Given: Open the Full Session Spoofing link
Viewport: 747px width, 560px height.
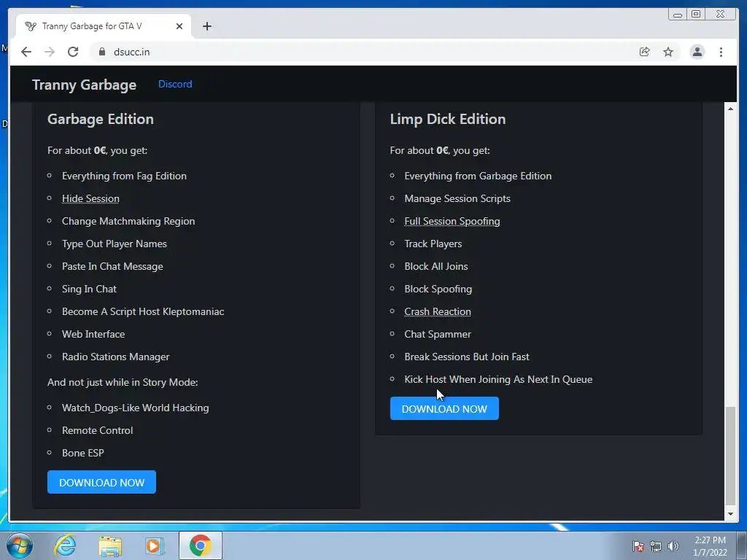Looking at the screenshot, I should 452,221.
